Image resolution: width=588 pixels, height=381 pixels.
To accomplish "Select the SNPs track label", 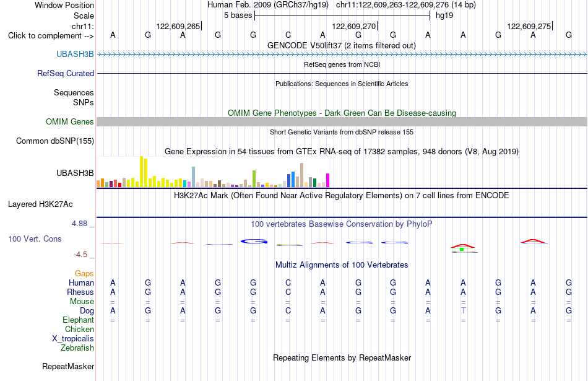I will (x=84, y=102).
